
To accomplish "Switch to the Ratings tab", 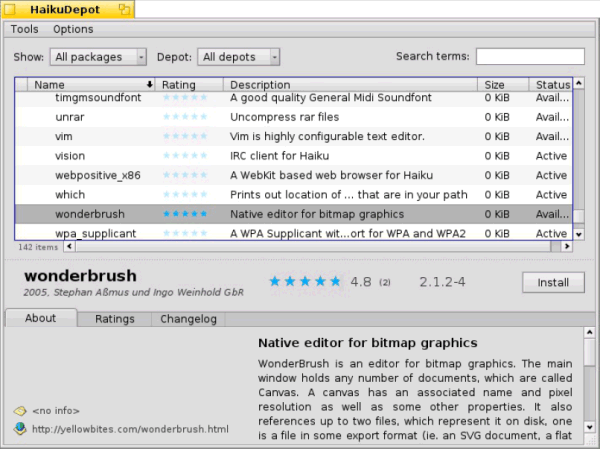I will (x=115, y=319).
